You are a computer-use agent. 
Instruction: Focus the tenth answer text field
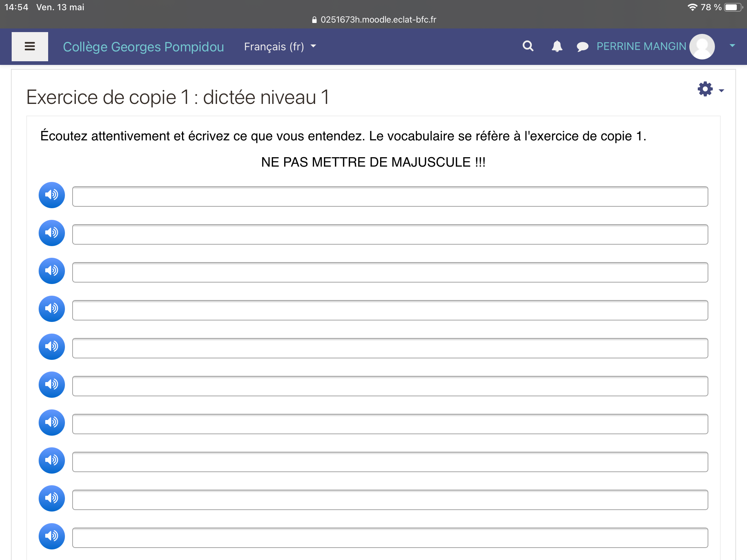390,538
